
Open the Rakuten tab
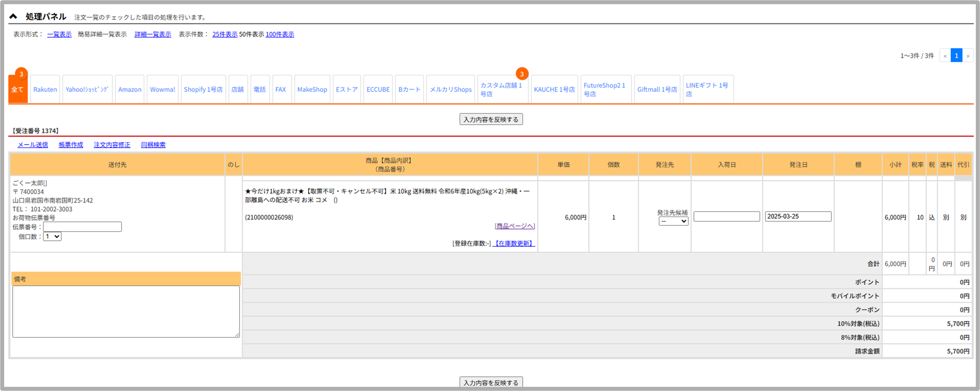(x=45, y=89)
